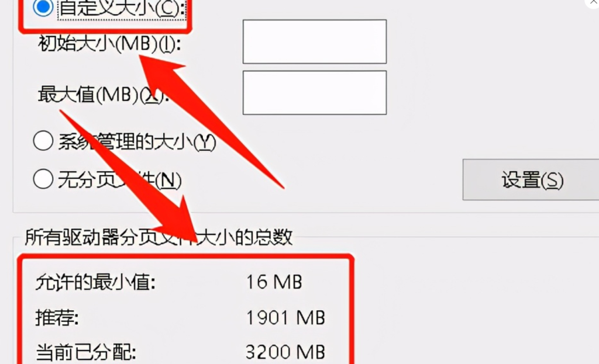Click the 3200 MB allocated value
This screenshot has width=599, height=364.
point(285,352)
